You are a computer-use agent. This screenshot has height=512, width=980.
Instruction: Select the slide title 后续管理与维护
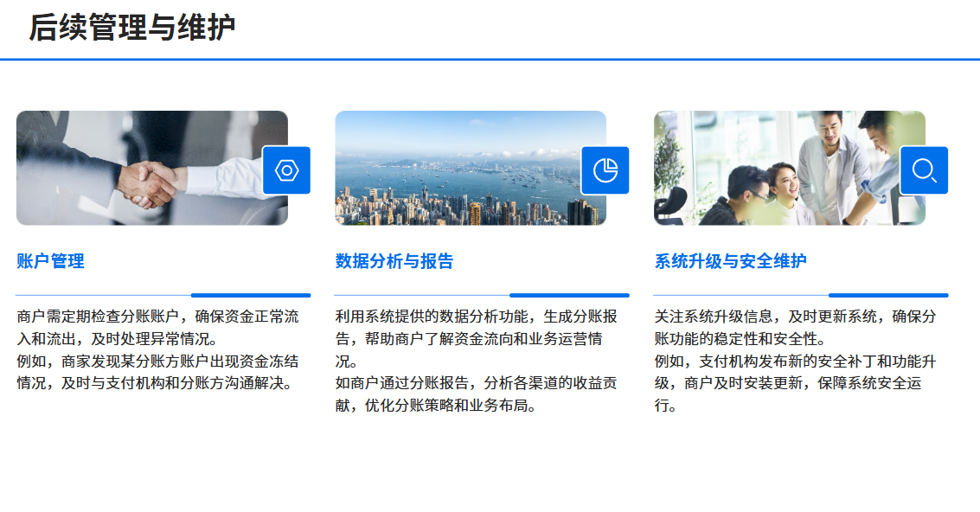tap(132, 28)
